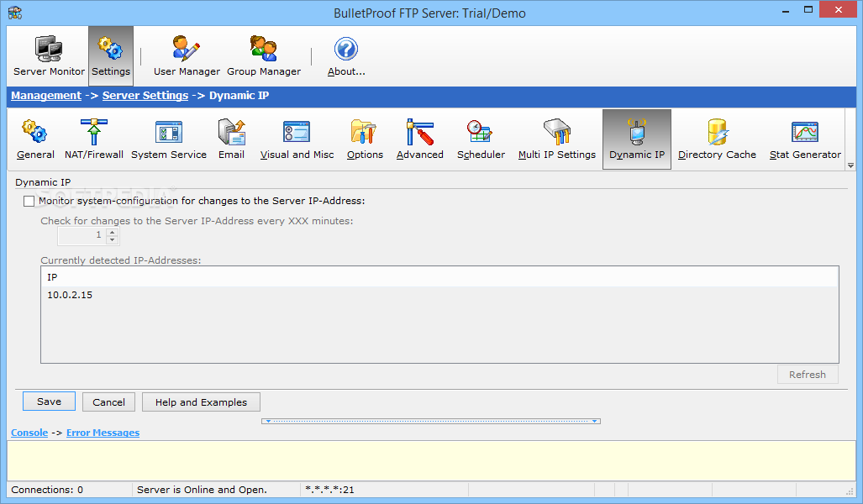863x504 pixels.
Task: Click the *.*.*.*:21 status entry
Action: coord(329,490)
